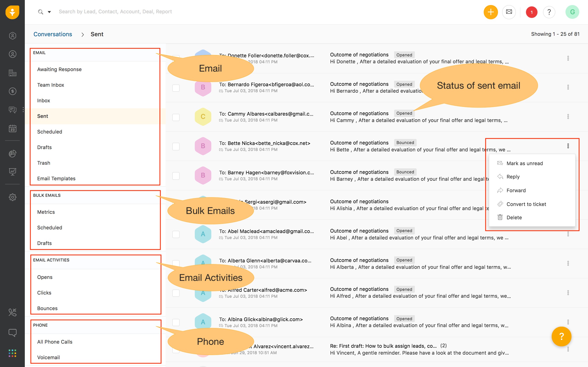Open the red notifications badge
The image size is (588, 367).
(531, 12)
